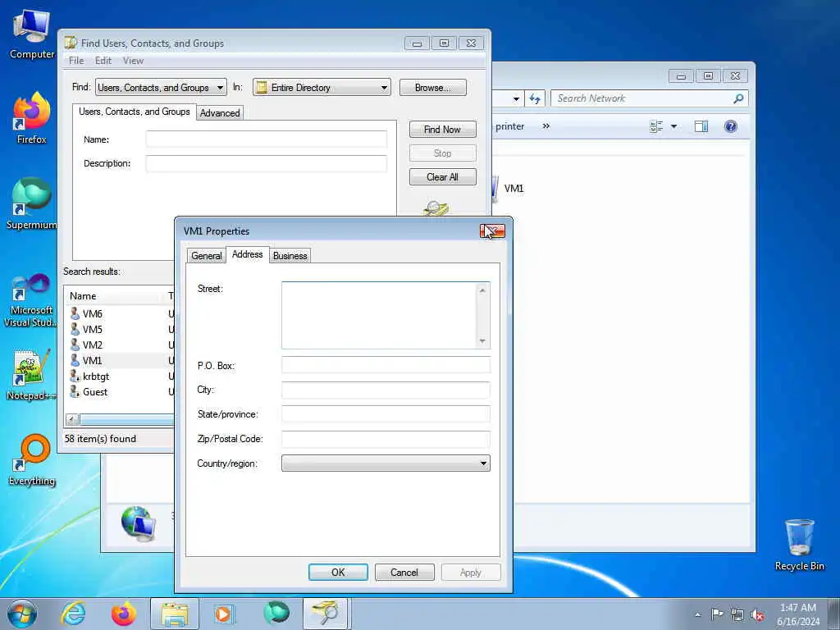Launch Firefox from the taskbar
The width and height of the screenshot is (840, 630).
(124, 614)
